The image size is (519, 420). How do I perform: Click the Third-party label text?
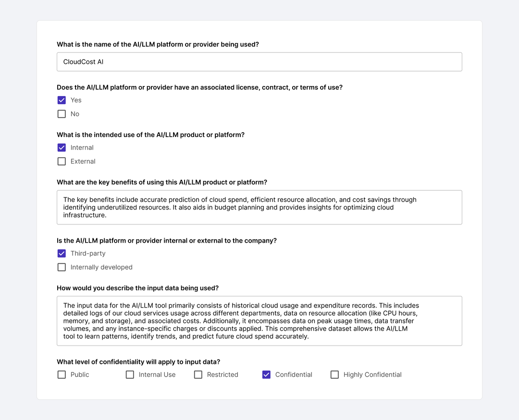click(x=88, y=253)
